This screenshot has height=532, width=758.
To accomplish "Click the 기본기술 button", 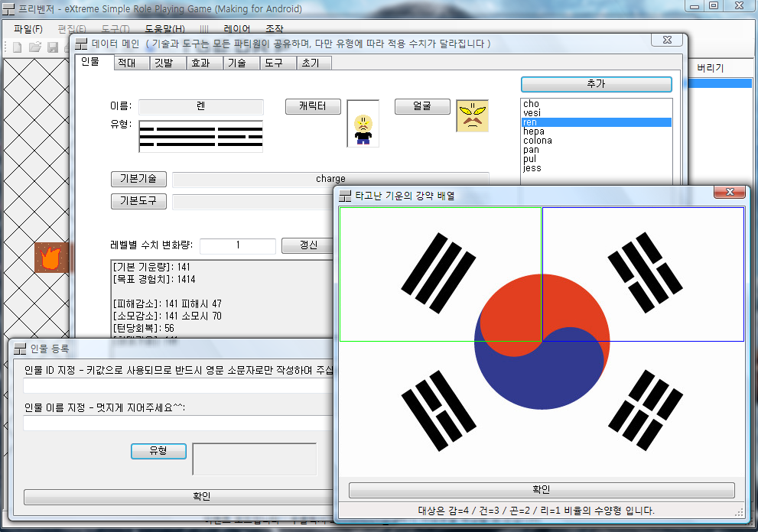I will 138,179.
